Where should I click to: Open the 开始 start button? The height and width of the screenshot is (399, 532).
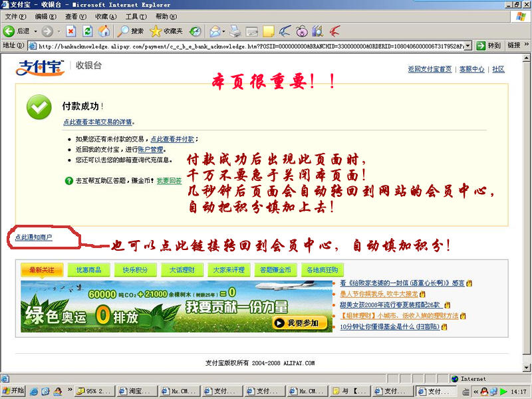click(x=13, y=391)
